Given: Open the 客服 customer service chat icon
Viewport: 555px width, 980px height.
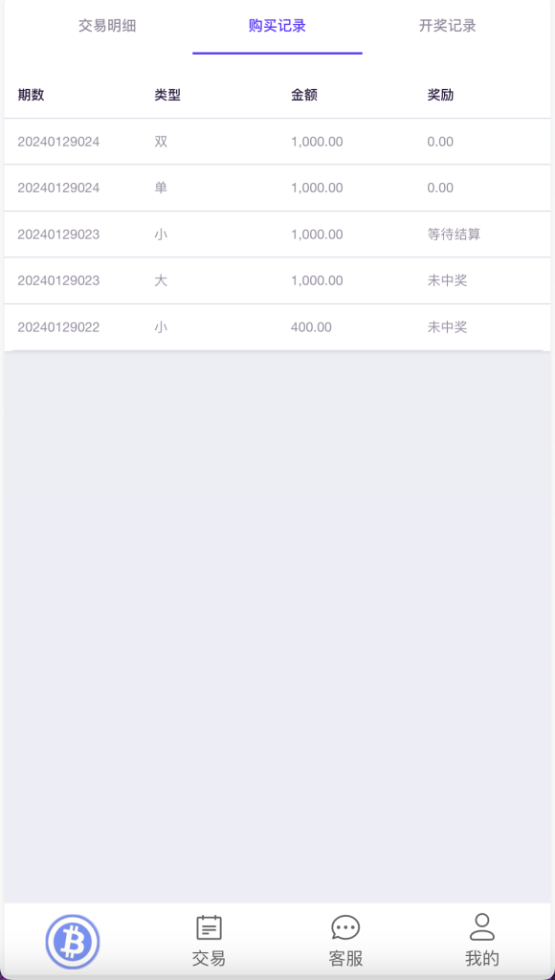Looking at the screenshot, I should tap(345, 927).
